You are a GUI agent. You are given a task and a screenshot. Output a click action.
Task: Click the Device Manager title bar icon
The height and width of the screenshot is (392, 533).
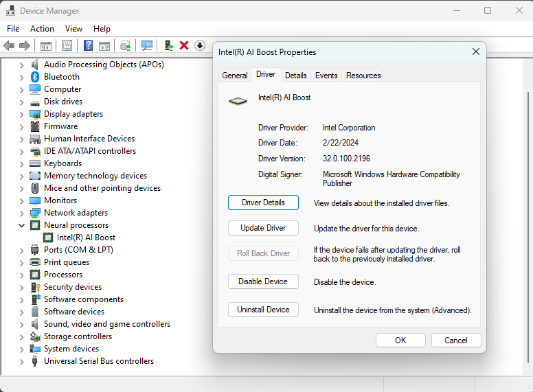10,11
